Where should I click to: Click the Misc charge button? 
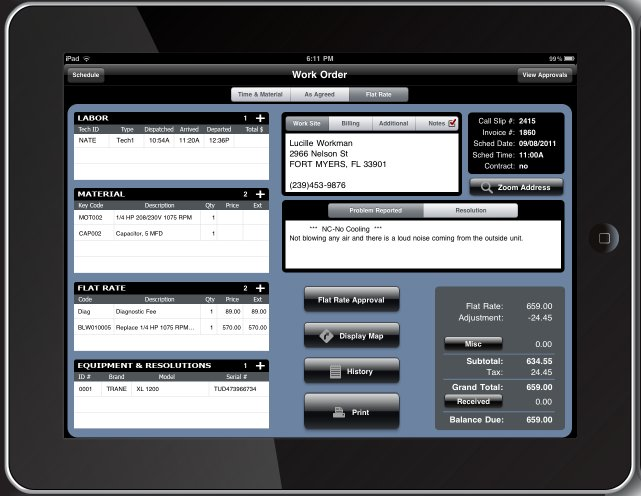click(473, 343)
